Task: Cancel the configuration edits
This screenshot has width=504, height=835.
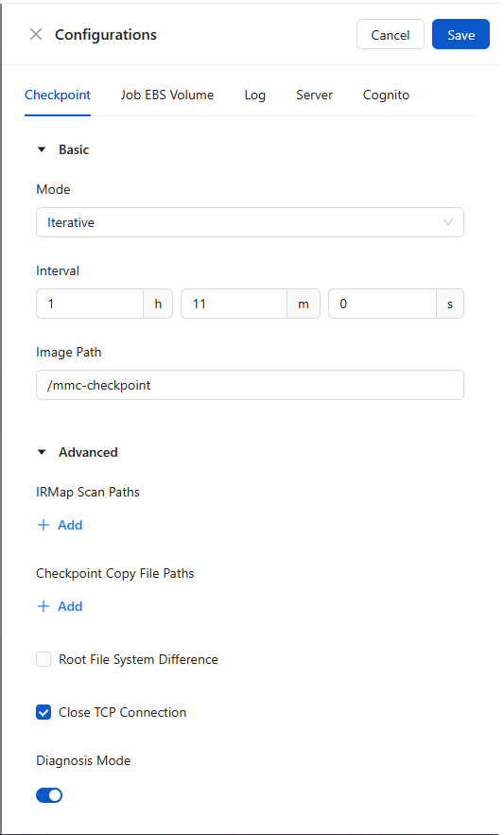Action: click(x=391, y=35)
